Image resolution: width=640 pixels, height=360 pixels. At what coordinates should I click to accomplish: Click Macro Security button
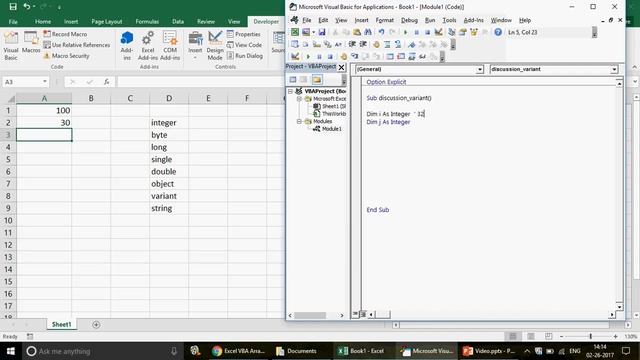[67, 56]
